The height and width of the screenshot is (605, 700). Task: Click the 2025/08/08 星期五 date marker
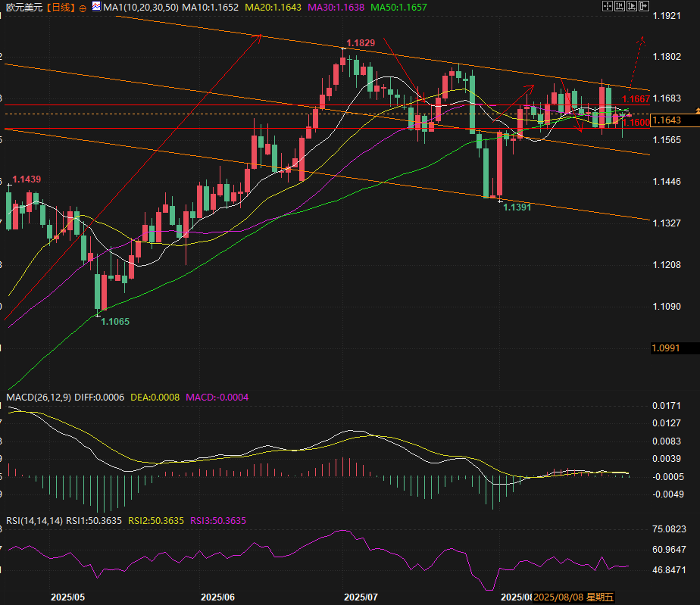coord(573,597)
